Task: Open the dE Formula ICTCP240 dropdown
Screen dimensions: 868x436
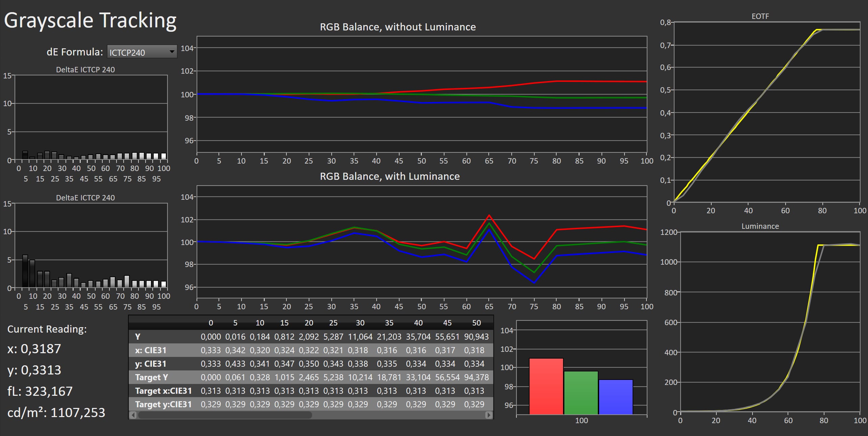Action: click(x=142, y=52)
